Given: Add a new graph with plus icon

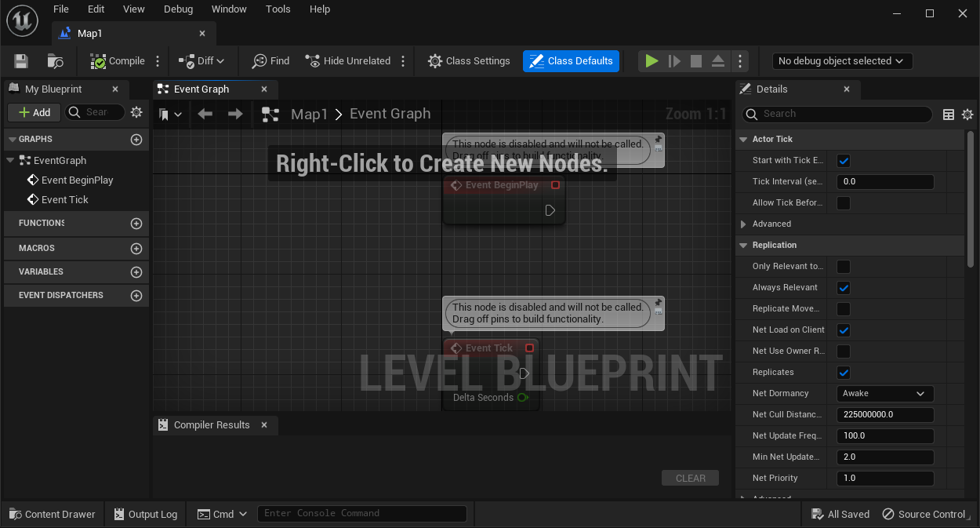Looking at the screenshot, I should click(x=136, y=140).
